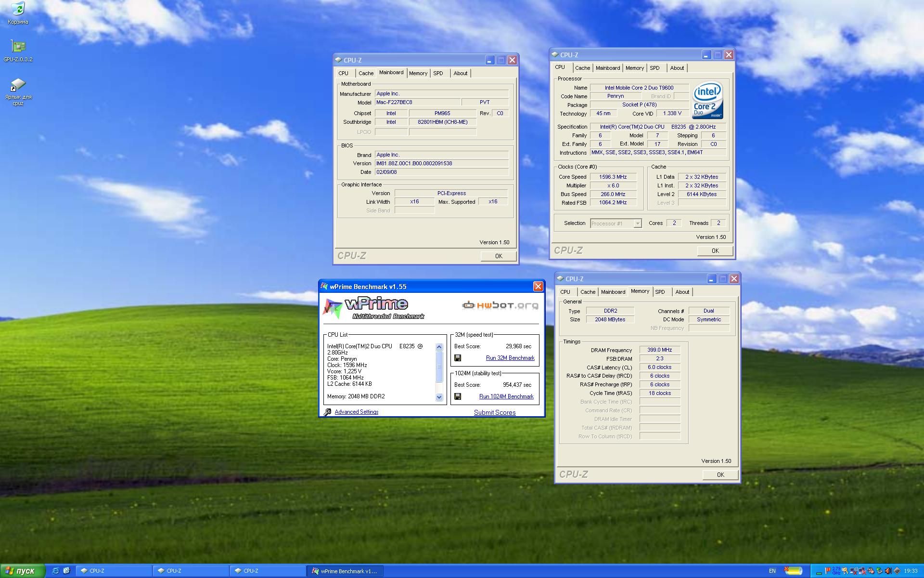924x578 pixels.
Task: Click the LAN connection disconnected tray icon
Action: 862,571
